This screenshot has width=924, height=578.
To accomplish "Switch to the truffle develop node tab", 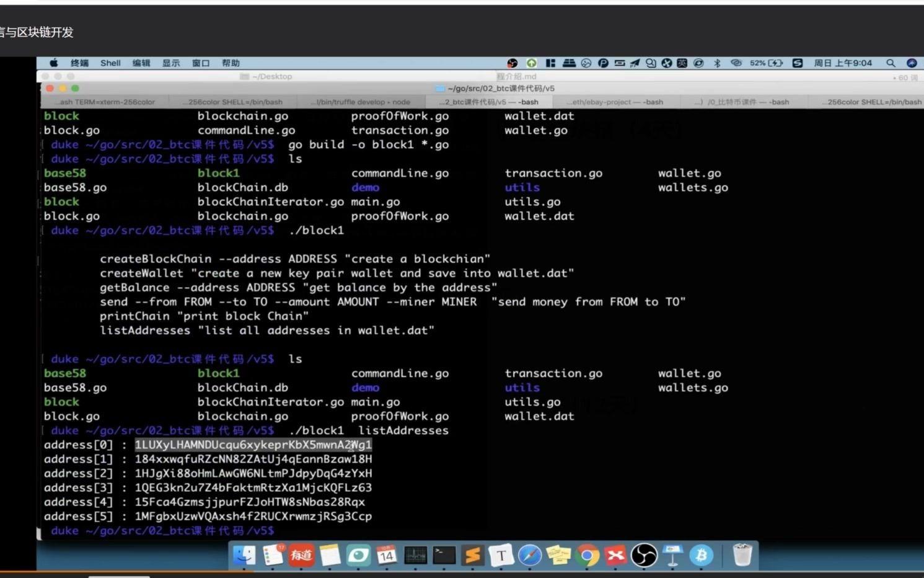I will click(360, 102).
